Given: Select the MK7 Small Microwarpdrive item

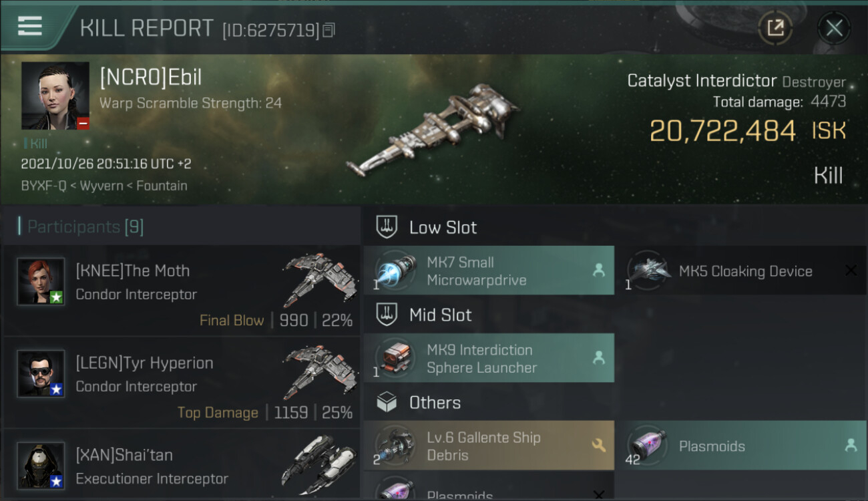Looking at the screenshot, I should (x=489, y=271).
